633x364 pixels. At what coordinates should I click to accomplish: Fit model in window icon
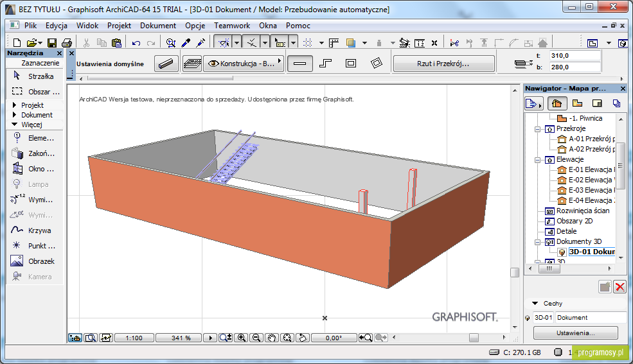(x=287, y=338)
